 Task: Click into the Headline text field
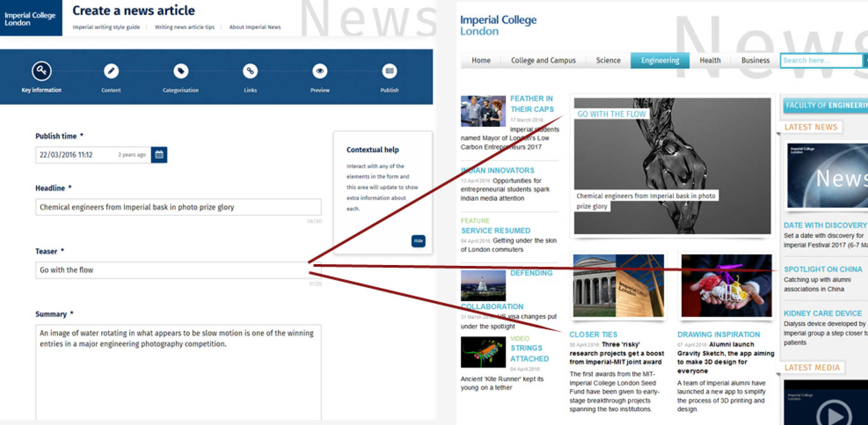[x=178, y=207]
